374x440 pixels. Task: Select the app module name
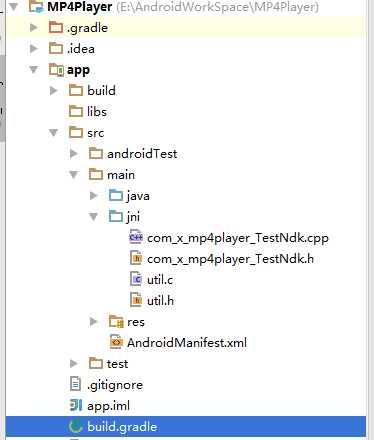coord(78,70)
